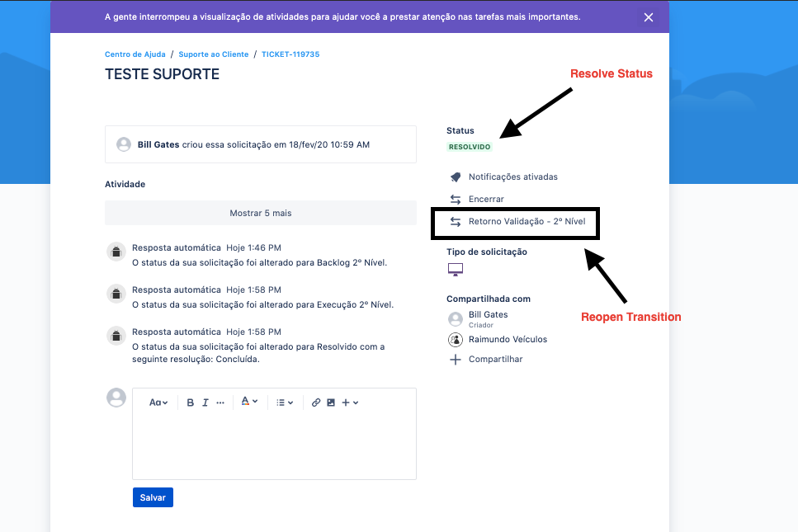This screenshot has height=532, width=798.
Task: Open the TICKET-119735 breadcrumb link
Action: (x=290, y=54)
